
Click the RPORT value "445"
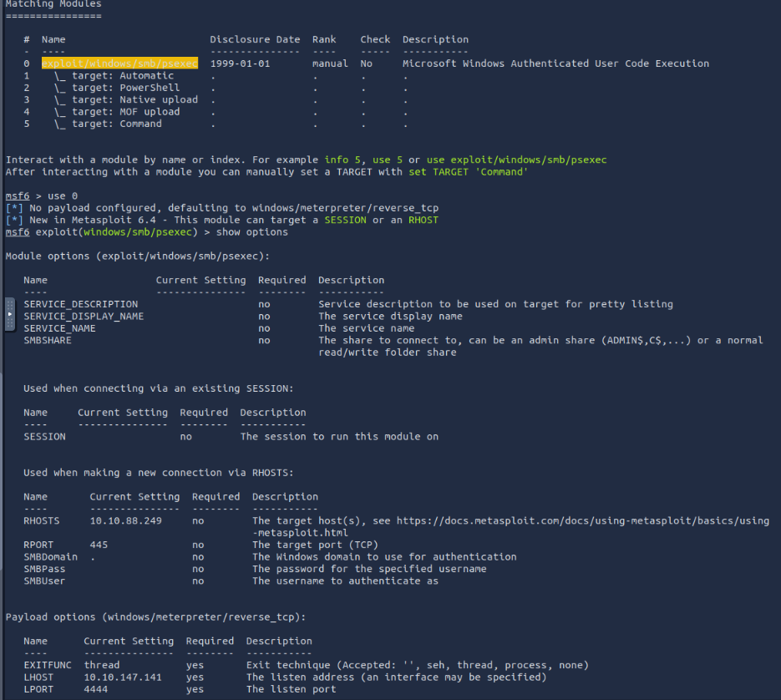point(99,545)
